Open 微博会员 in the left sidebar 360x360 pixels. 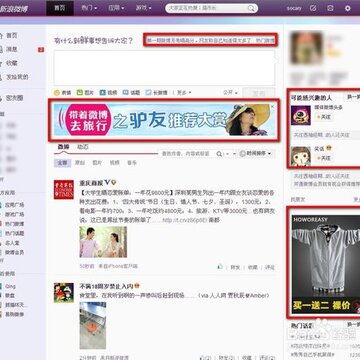pyautogui.click(x=15, y=253)
